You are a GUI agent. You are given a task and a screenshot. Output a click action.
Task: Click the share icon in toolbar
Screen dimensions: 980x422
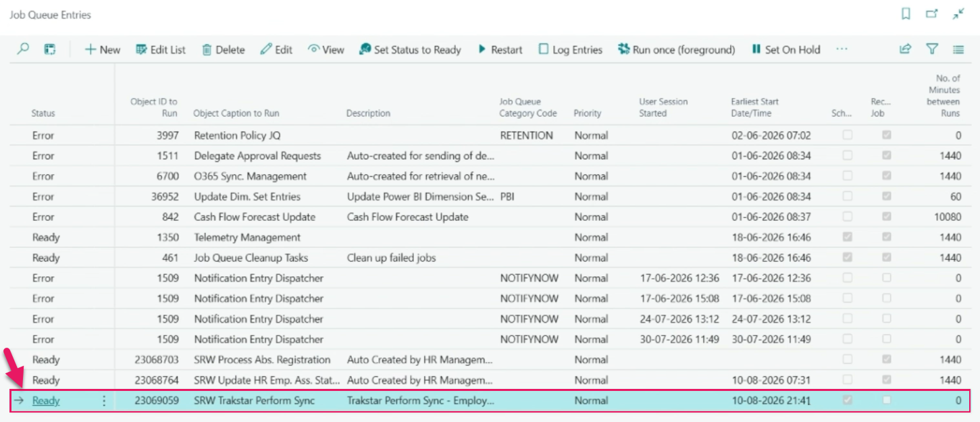pyautogui.click(x=906, y=49)
